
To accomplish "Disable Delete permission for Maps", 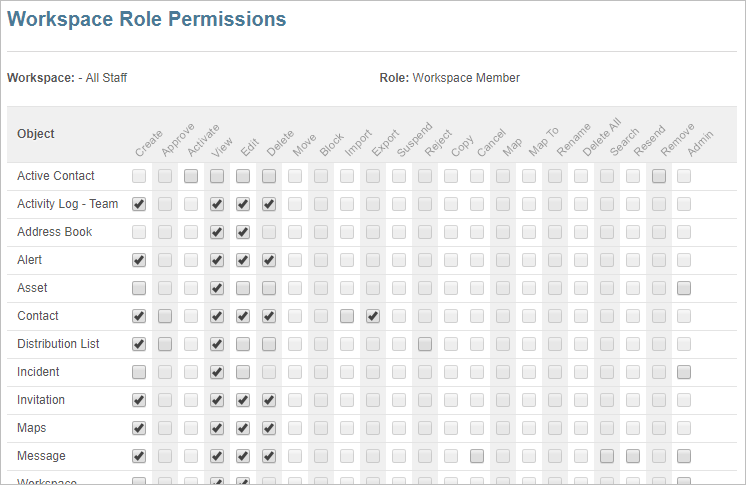I will click(269, 428).
